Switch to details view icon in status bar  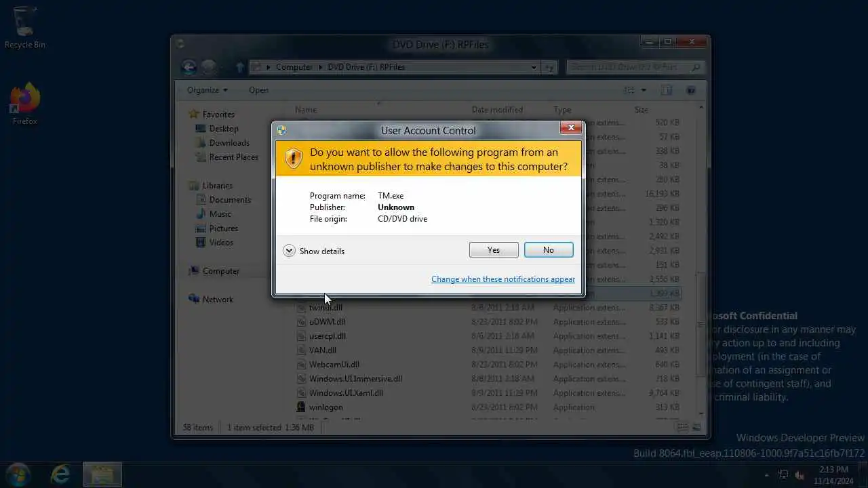683,427
